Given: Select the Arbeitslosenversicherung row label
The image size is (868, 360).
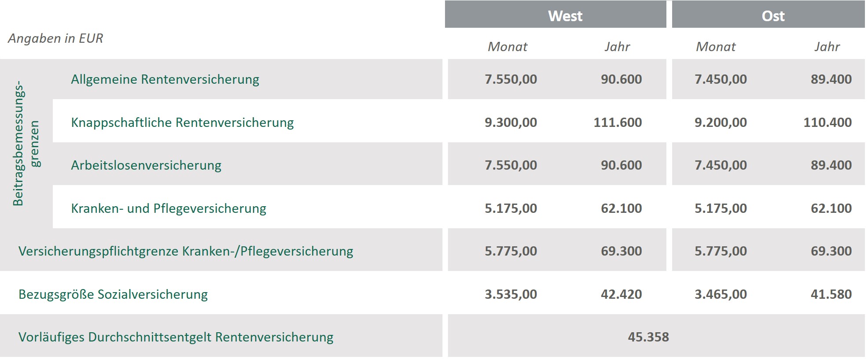Looking at the screenshot, I should click(x=146, y=165).
